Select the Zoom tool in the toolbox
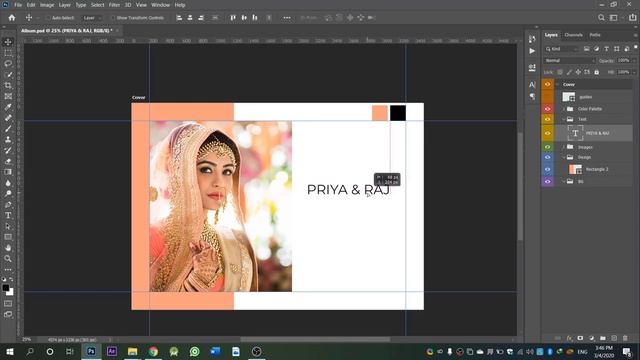640x360 pixels. pos(8,258)
